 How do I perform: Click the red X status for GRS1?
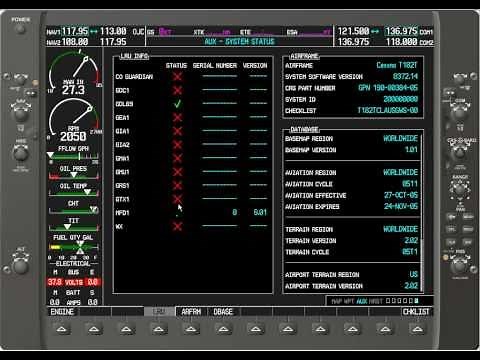point(178,186)
